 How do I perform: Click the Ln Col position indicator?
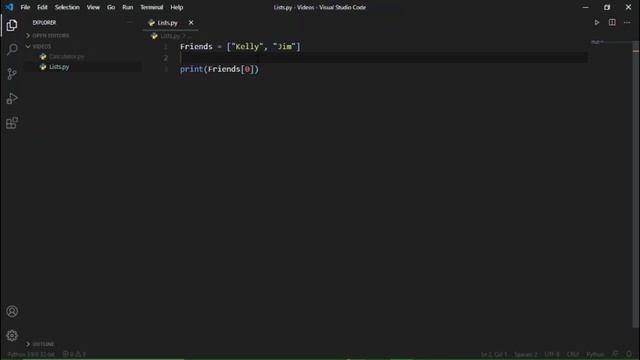pos(493,354)
